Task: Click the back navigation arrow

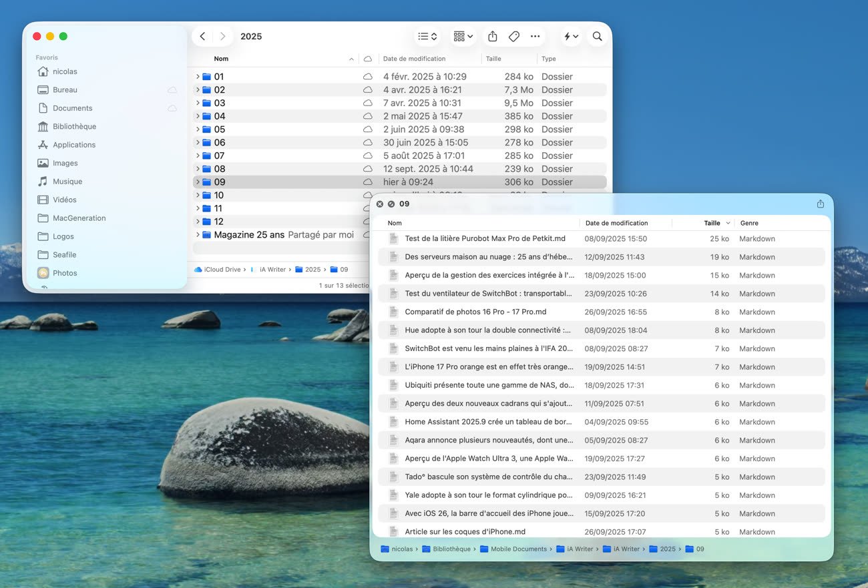Action: [203, 37]
